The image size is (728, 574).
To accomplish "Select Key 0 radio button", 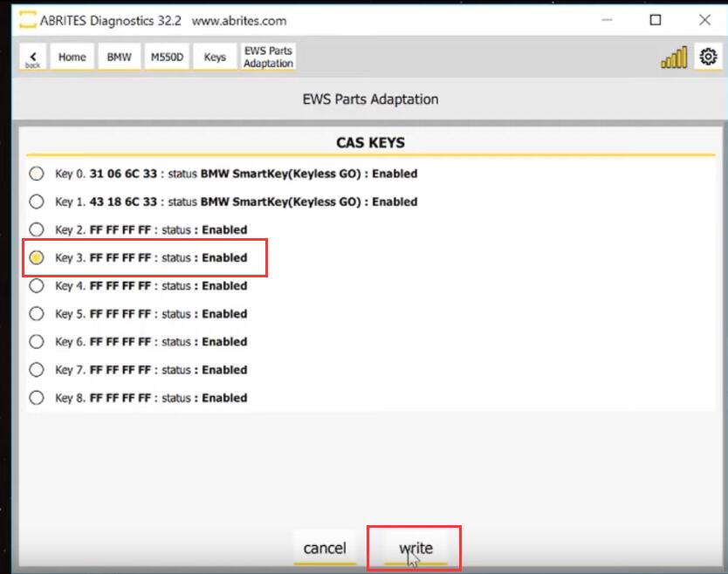I will click(x=36, y=174).
